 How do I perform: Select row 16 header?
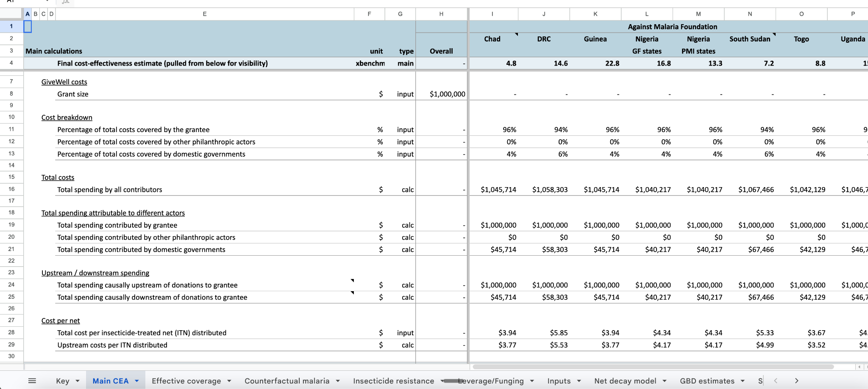(11, 189)
